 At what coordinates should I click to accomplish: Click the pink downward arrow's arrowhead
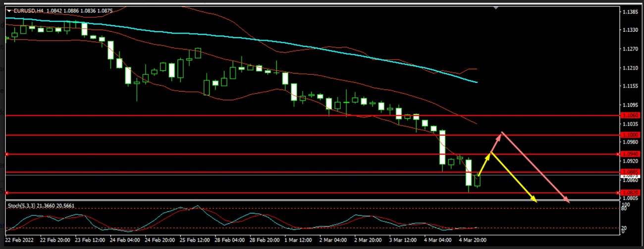tap(567, 200)
